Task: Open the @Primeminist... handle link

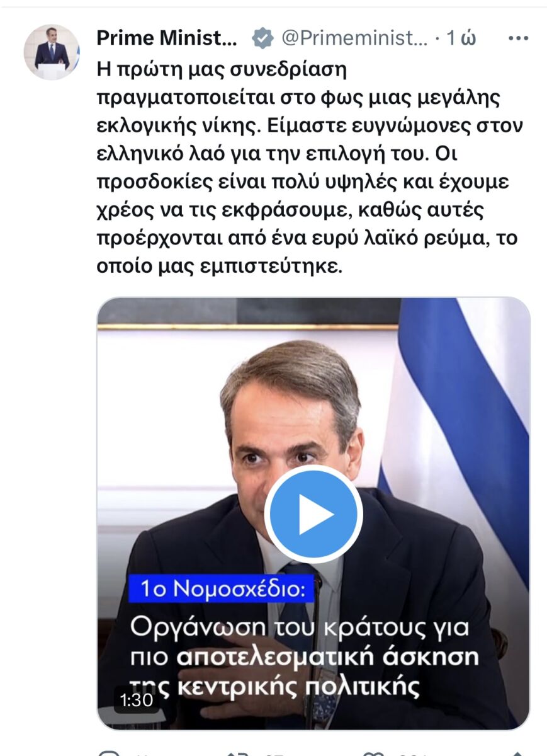Action: [x=354, y=39]
